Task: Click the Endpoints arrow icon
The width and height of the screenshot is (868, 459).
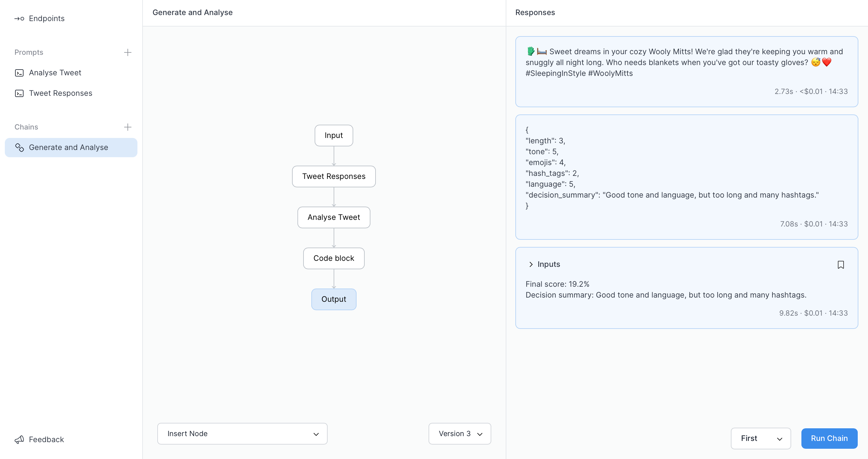Action: click(19, 18)
